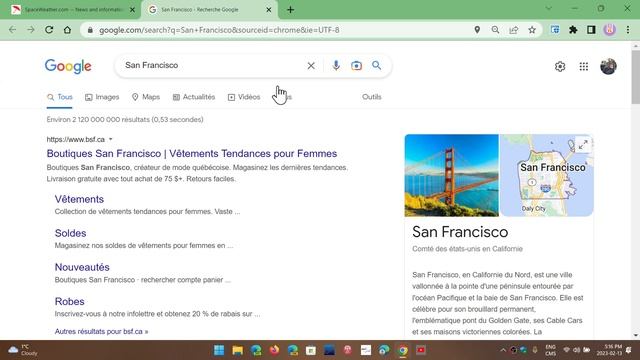Submit search with the magnifier icon
This screenshot has width=640, height=360.
[x=376, y=65]
